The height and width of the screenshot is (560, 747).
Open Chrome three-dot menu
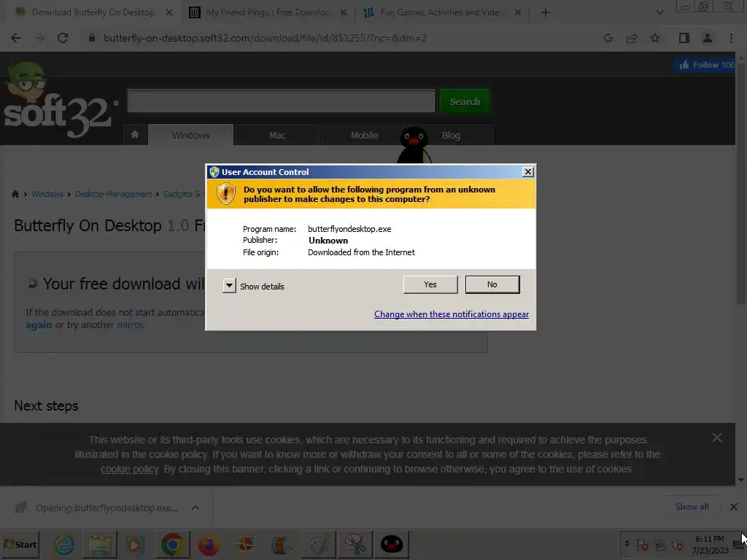731,38
